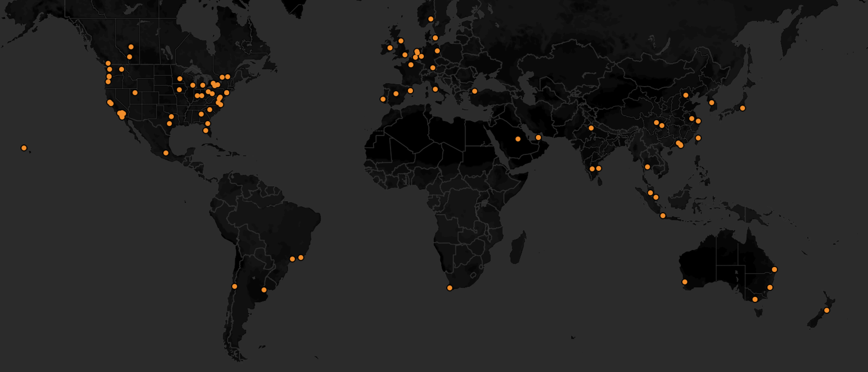Click the Seoul marker in South Korea
Image resolution: width=868 pixels, height=372 pixels.
(712, 103)
